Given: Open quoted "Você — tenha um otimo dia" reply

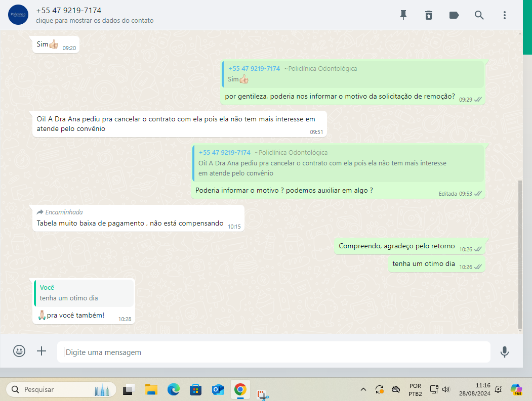Looking at the screenshot, I should pyautogui.click(x=84, y=293).
